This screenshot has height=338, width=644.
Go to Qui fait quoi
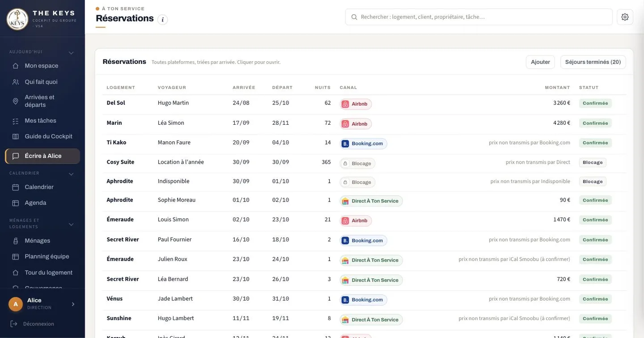click(x=42, y=82)
